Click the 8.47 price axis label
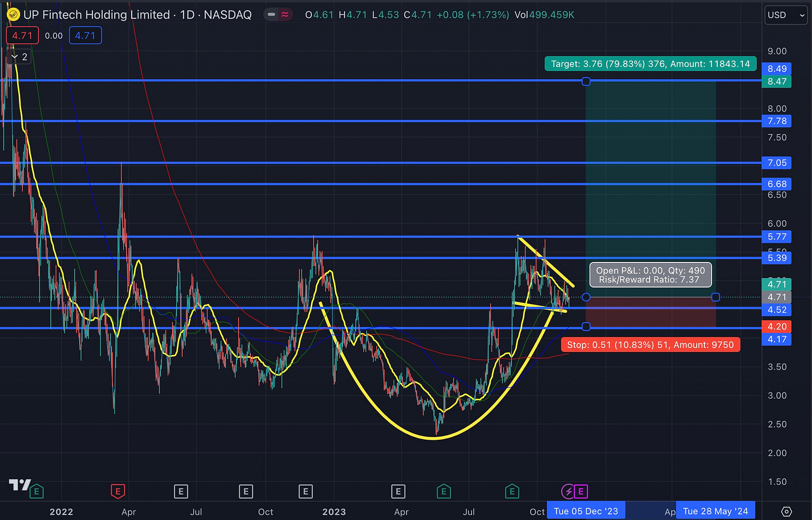The image size is (812, 520). pos(777,81)
